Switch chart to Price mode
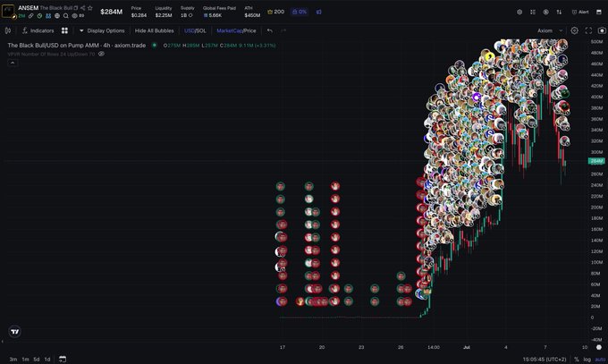Screen dimensions: 608x364 [249, 30]
